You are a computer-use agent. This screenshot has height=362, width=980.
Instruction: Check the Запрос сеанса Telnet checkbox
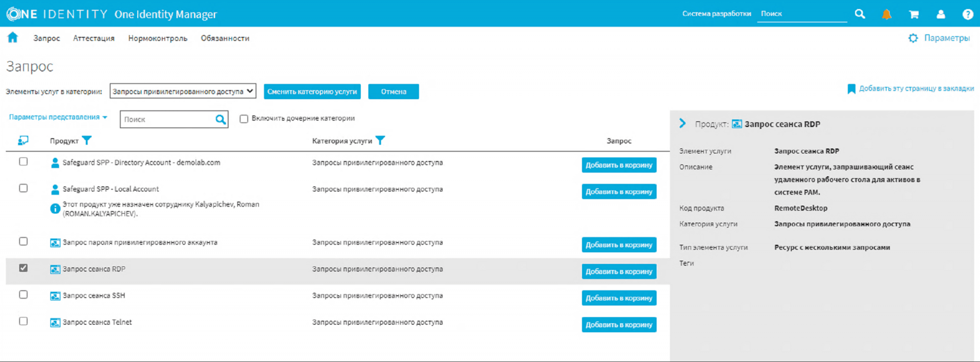(x=24, y=321)
